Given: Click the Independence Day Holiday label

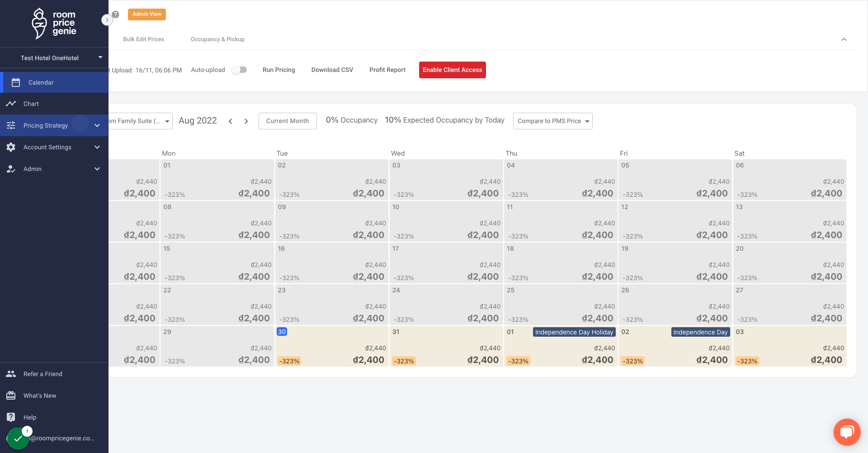Looking at the screenshot, I should click(574, 332).
